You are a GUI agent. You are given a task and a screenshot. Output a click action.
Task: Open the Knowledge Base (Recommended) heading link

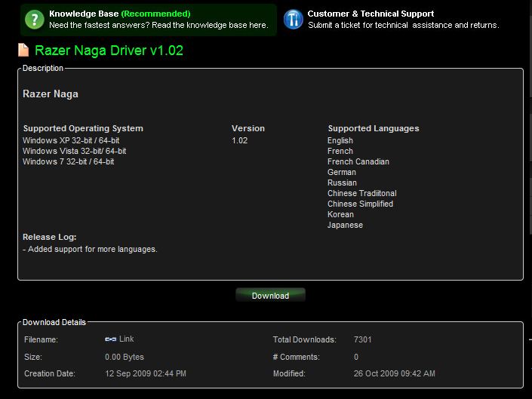tap(120, 14)
